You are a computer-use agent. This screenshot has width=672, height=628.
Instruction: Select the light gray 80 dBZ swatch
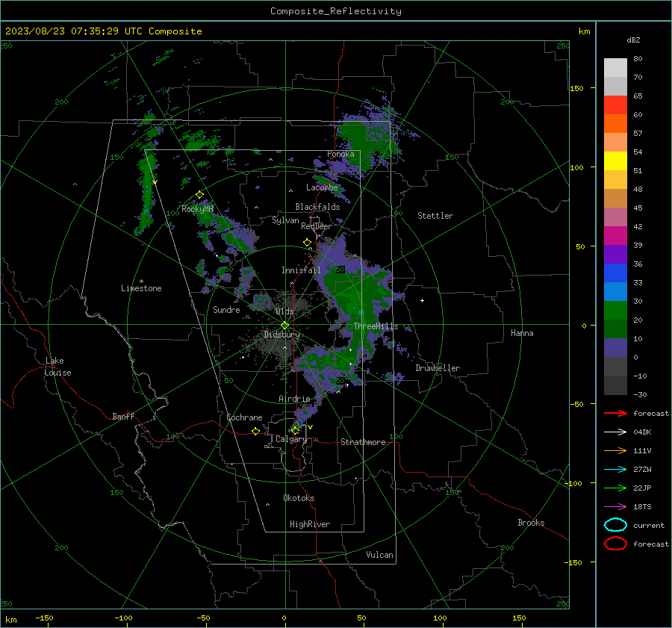point(615,68)
